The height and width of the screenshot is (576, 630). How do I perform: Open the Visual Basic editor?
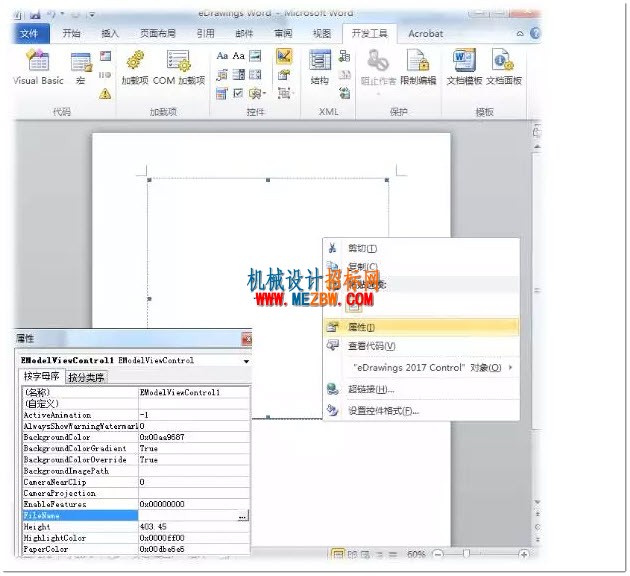click(x=38, y=67)
